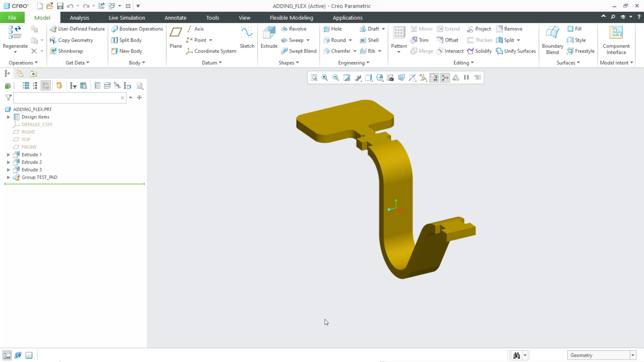The height and width of the screenshot is (362, 644).
Task: Click Boolean Operations
Action: [137, 29]
